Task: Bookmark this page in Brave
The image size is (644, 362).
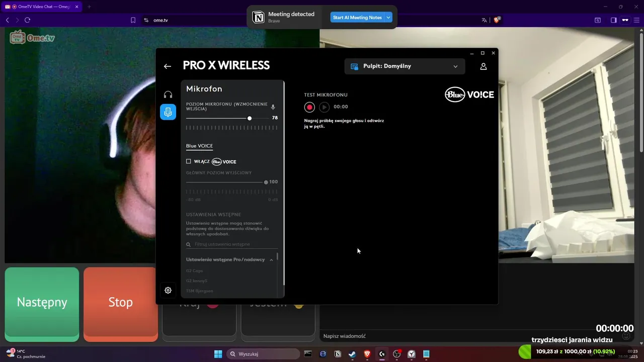Action: pyautogui.click(x=133, y=20)
